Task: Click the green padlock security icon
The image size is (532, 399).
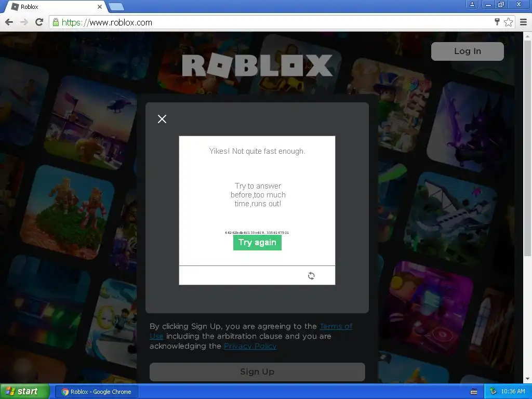Action: [56, 22]
